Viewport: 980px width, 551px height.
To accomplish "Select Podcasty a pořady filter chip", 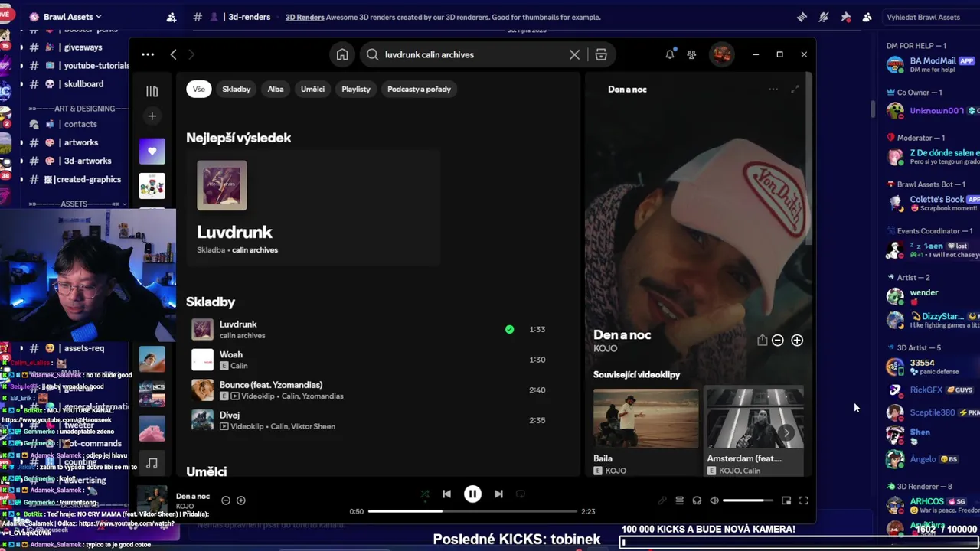I will click(419, 89).
